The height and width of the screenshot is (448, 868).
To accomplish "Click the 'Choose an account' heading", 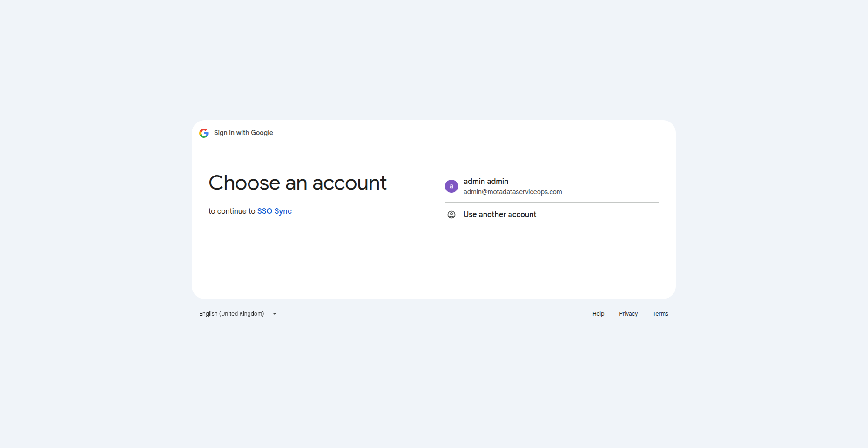I will pyautogui.click(x=297, y=183).
